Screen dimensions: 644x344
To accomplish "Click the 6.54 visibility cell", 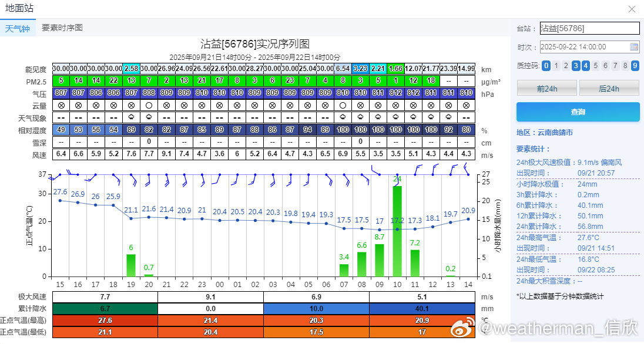I will pos(343,69).
